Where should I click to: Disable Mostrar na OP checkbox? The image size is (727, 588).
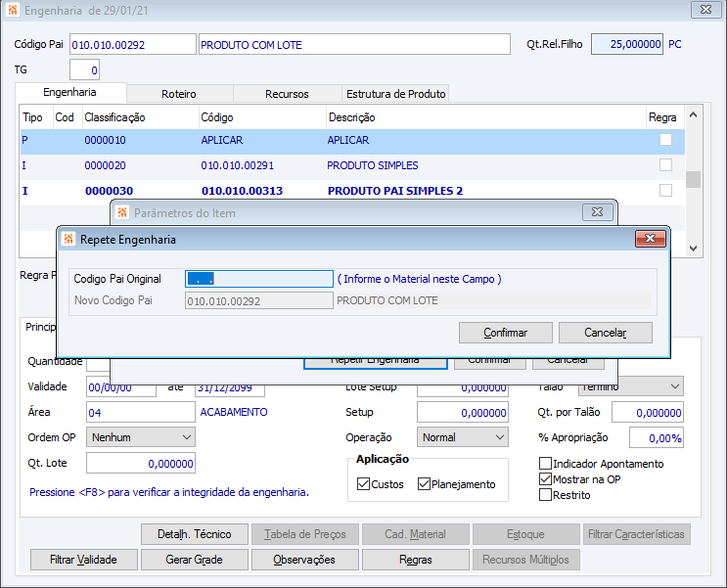546,479
